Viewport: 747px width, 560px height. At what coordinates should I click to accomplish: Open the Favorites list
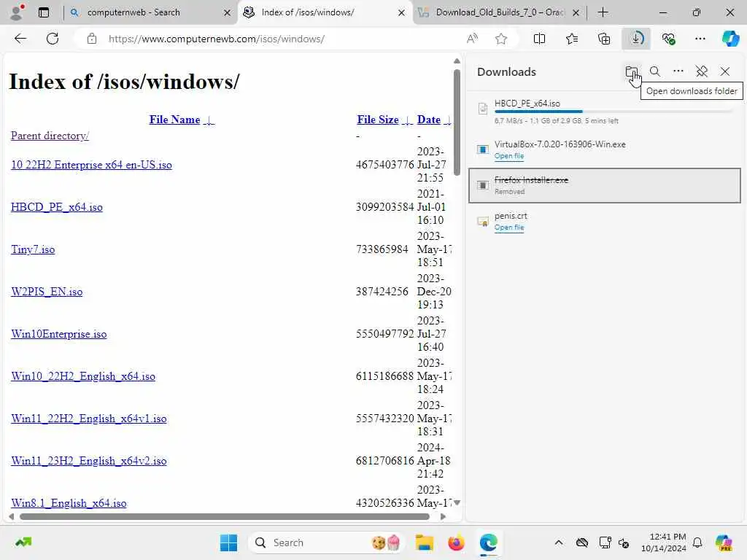coord(572,39)
